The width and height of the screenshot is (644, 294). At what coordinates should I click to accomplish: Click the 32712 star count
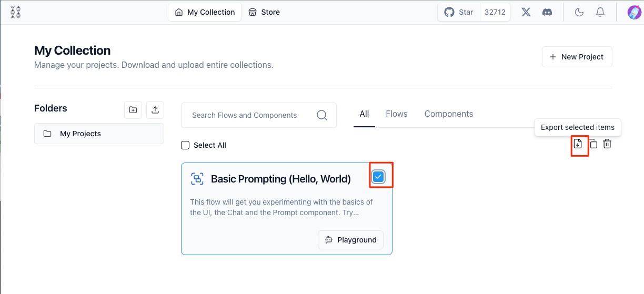[495, 12]
